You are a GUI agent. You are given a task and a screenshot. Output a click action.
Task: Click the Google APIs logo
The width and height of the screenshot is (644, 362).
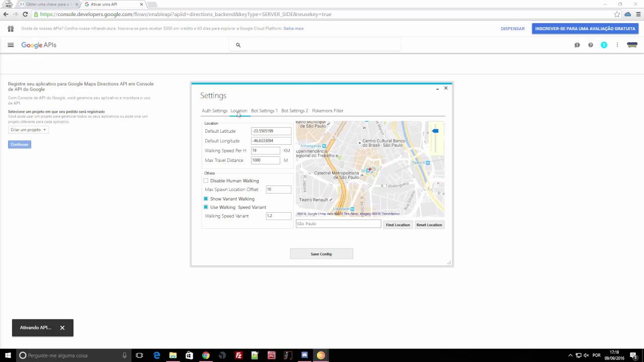39,45
